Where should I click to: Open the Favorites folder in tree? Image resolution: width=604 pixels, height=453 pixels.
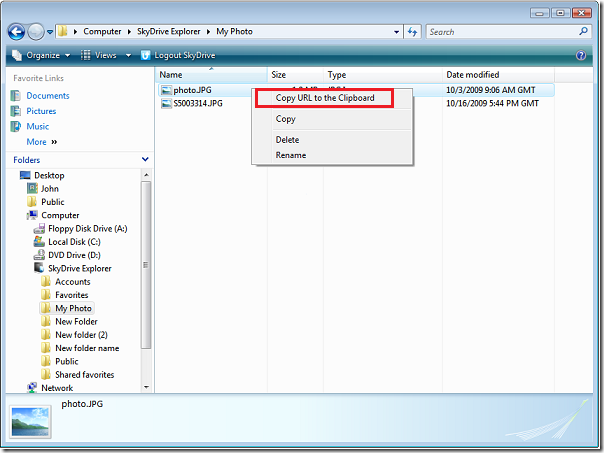click(x=72, y=295)
